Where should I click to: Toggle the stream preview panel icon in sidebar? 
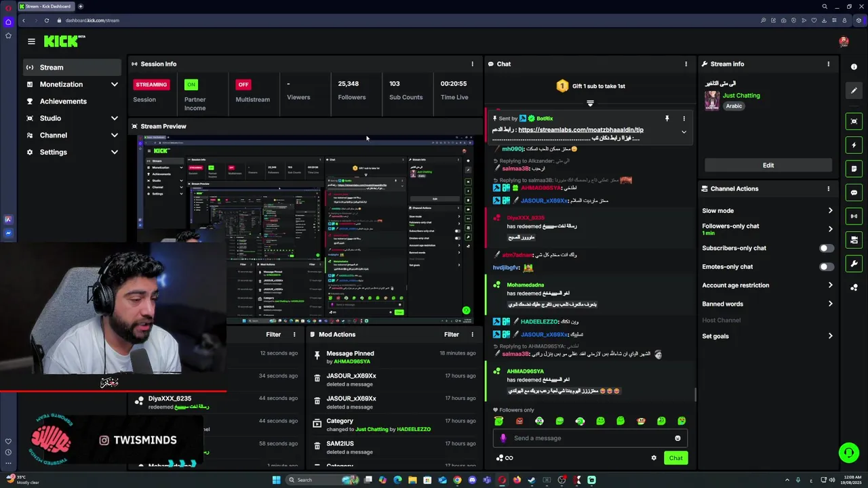[854, 121]
